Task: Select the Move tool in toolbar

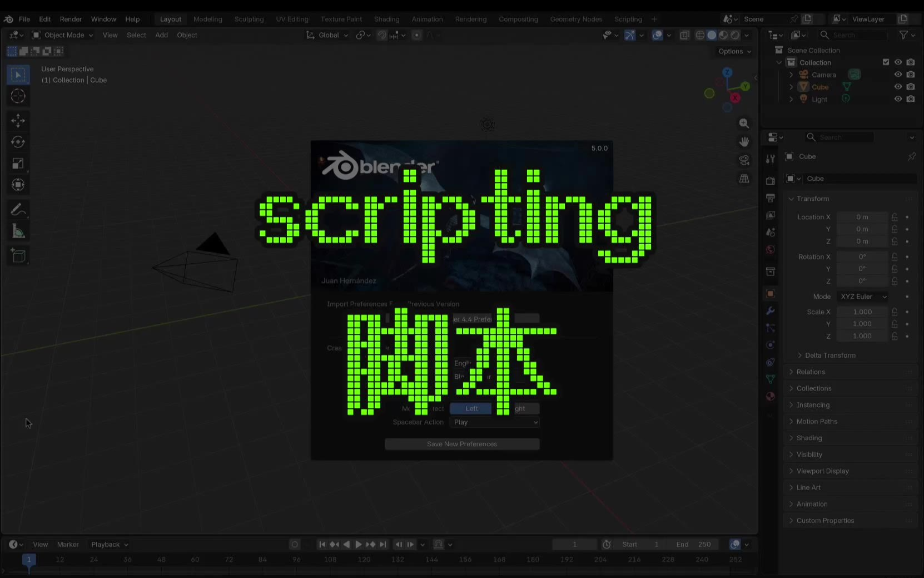Action: click(x=18, y=121)
